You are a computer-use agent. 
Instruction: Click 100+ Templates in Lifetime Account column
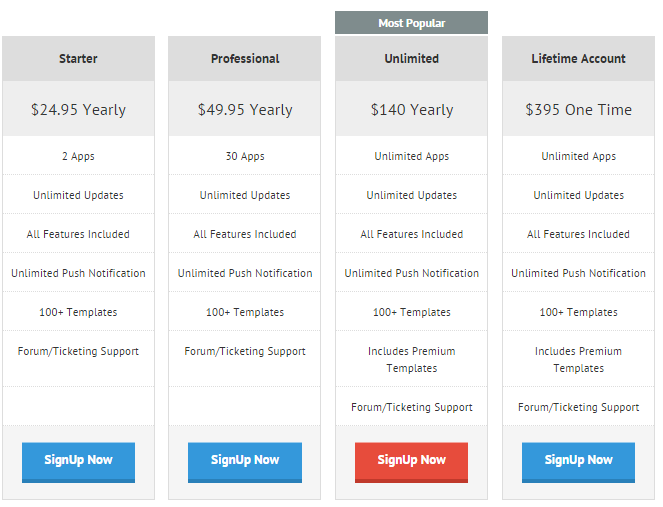tap(578, 313)
